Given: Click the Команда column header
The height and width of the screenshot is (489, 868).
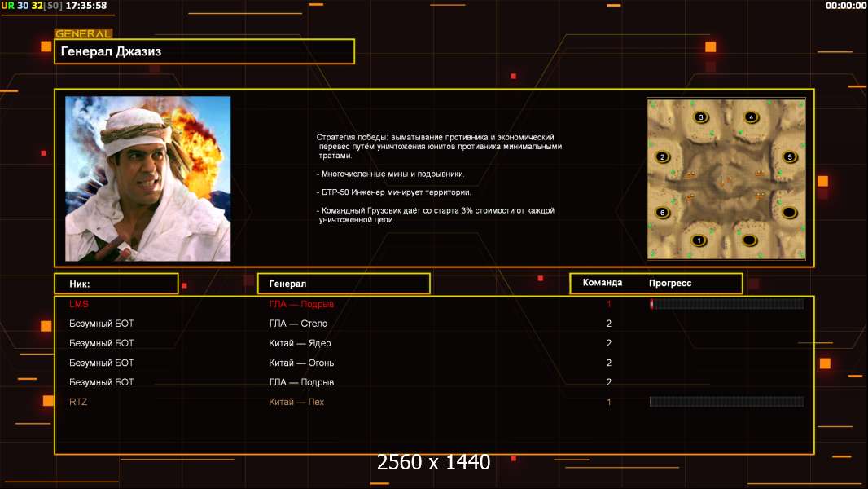Looking at the screenshot, I should (x=603, y=283).
